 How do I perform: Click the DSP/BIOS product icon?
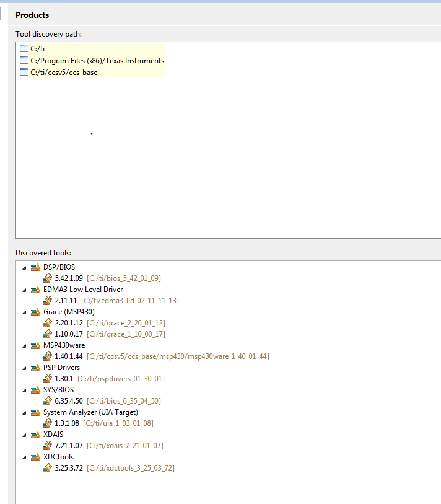[x=35, y=267]
